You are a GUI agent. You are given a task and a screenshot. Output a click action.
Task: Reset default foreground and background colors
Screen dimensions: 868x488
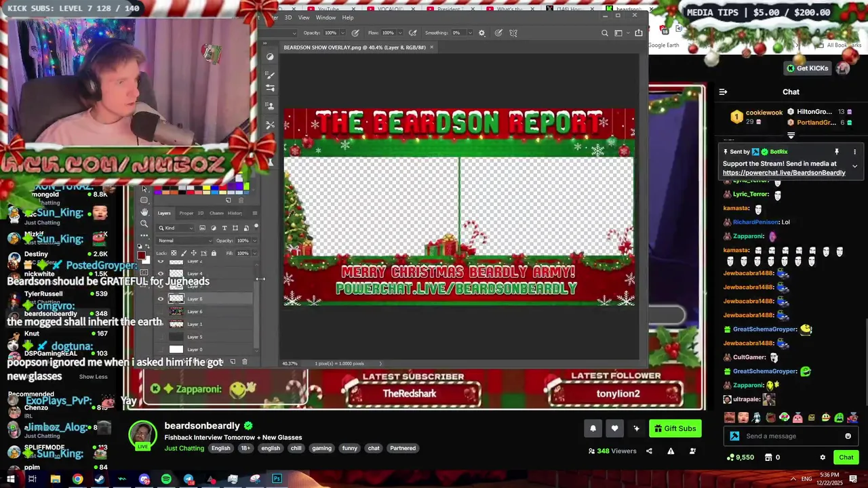[139, 246]
